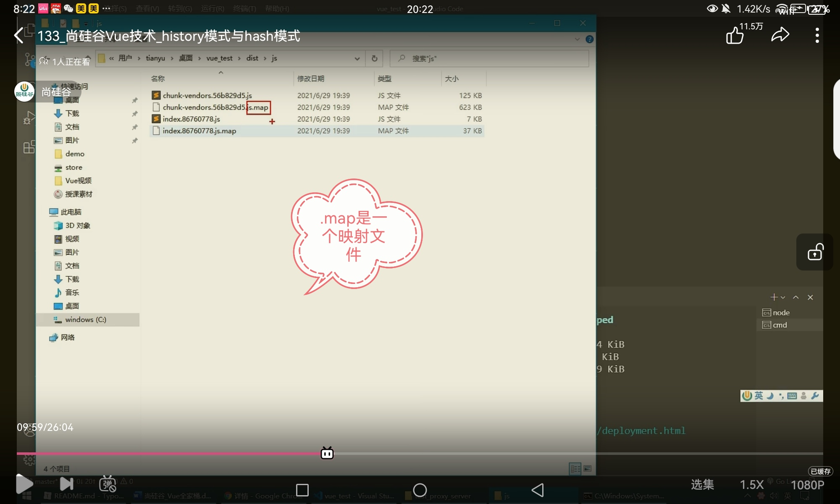840x504 pixels.
Task: Open the 尚硅谷 uploader avatar
Action: point(24,92)
